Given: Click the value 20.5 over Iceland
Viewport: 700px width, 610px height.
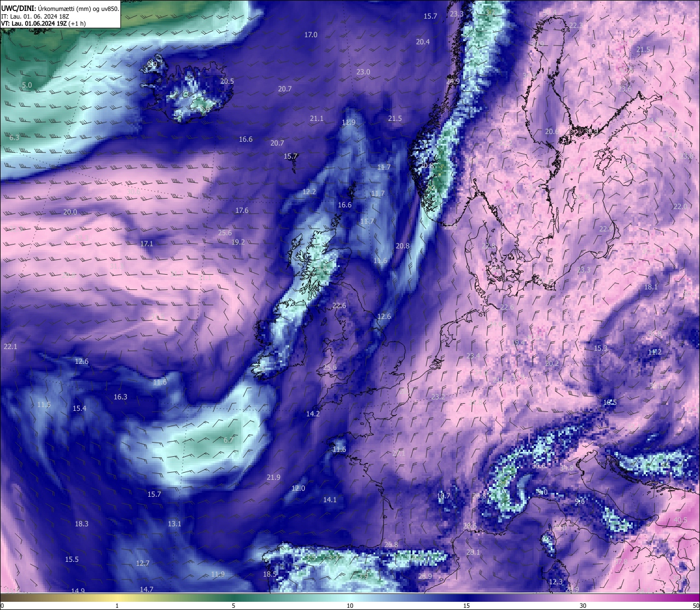Looking at the screenshot, I should [227, 82].
